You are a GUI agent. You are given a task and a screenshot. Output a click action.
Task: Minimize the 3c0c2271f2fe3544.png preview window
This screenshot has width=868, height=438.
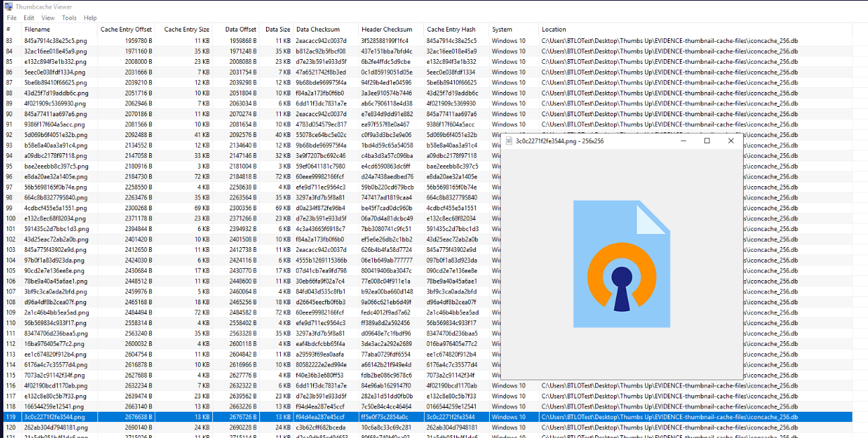[x=683, y=141]
